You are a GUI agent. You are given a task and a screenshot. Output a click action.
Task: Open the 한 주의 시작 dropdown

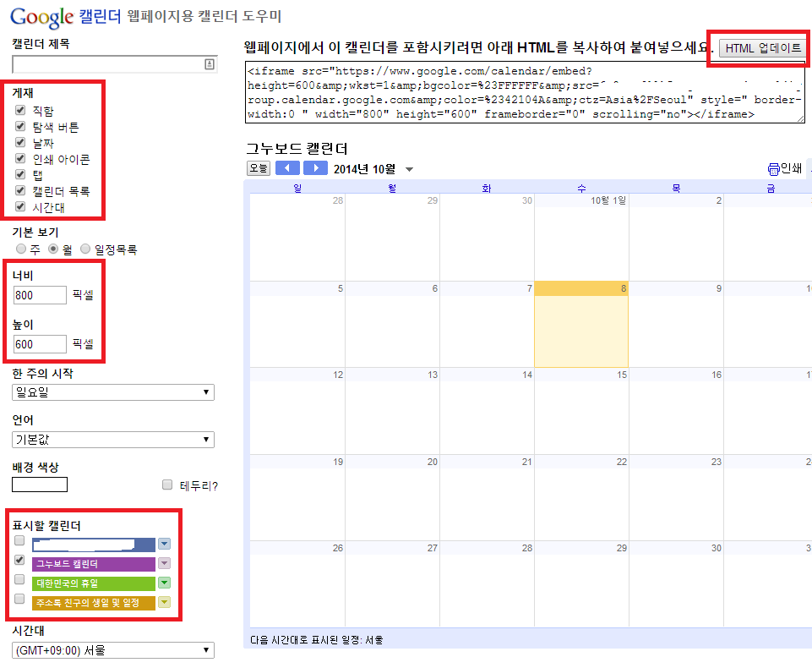(113, 392)
